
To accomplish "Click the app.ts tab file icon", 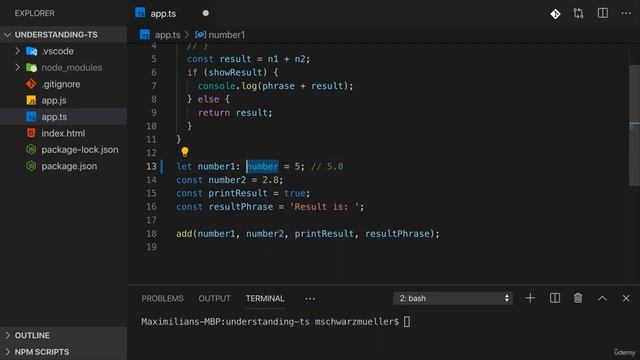I will (x=140, y=13).
